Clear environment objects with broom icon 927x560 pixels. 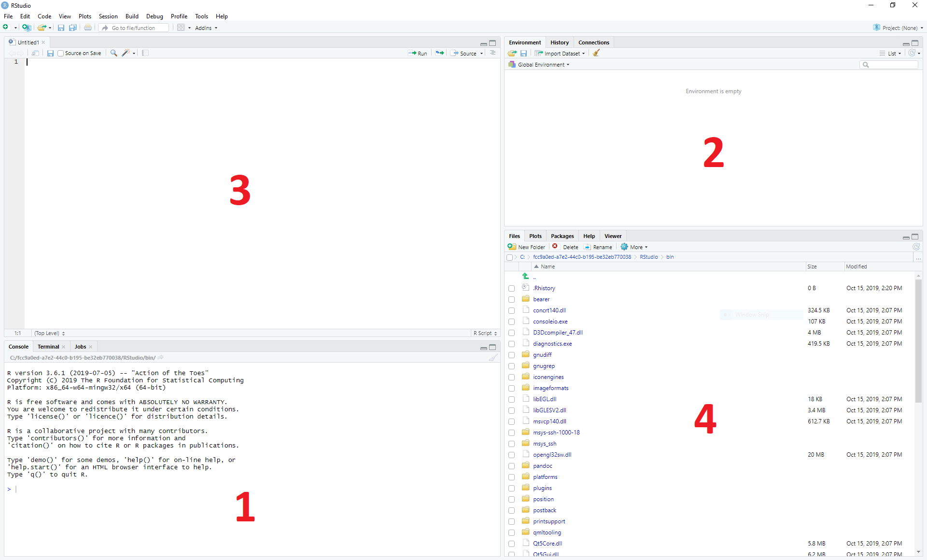pos(596,53)
